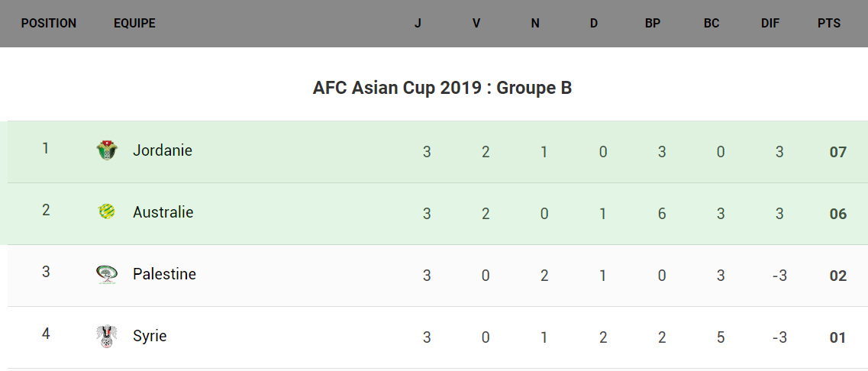Select the Palestine team name

point(164,274)
